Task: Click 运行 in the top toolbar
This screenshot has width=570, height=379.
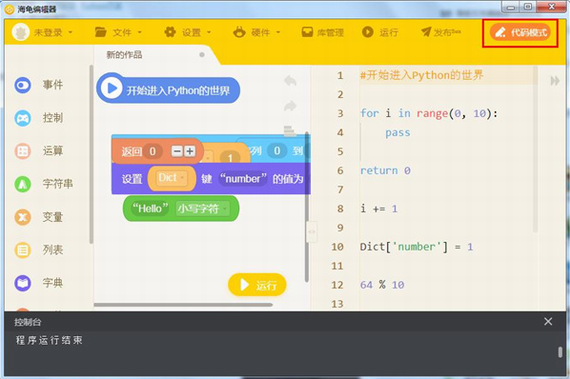Action: coord(389,32)
